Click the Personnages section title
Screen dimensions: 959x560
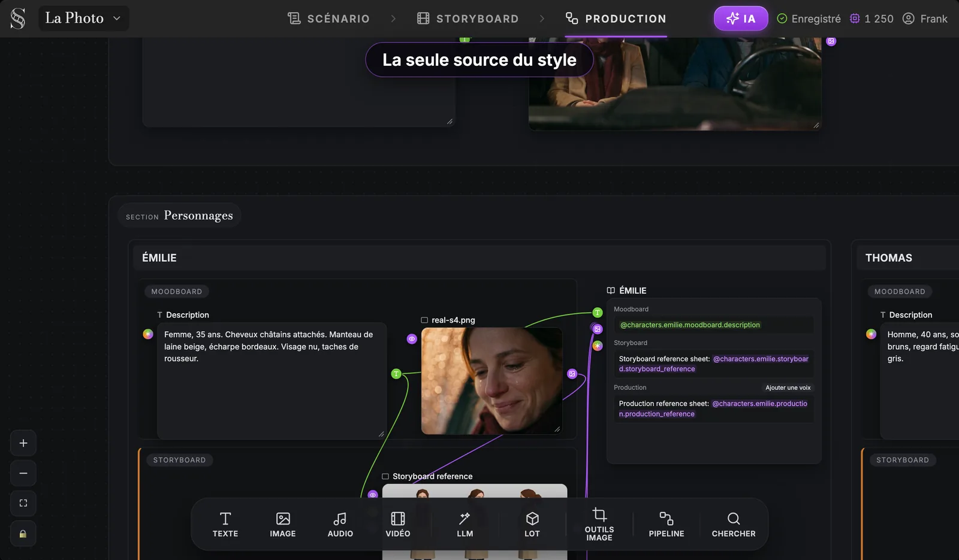tap(198, 216)
